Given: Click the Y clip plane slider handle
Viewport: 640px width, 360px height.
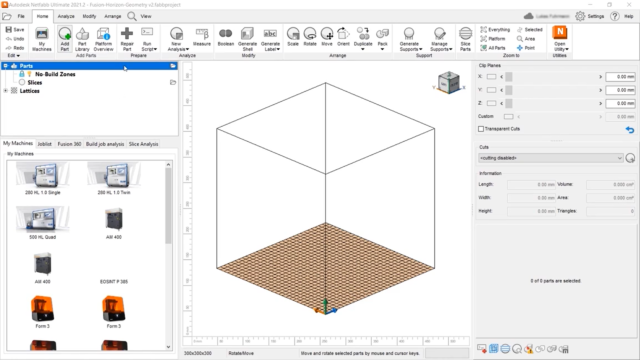Looking at the screenshot, I should (509, 90).
